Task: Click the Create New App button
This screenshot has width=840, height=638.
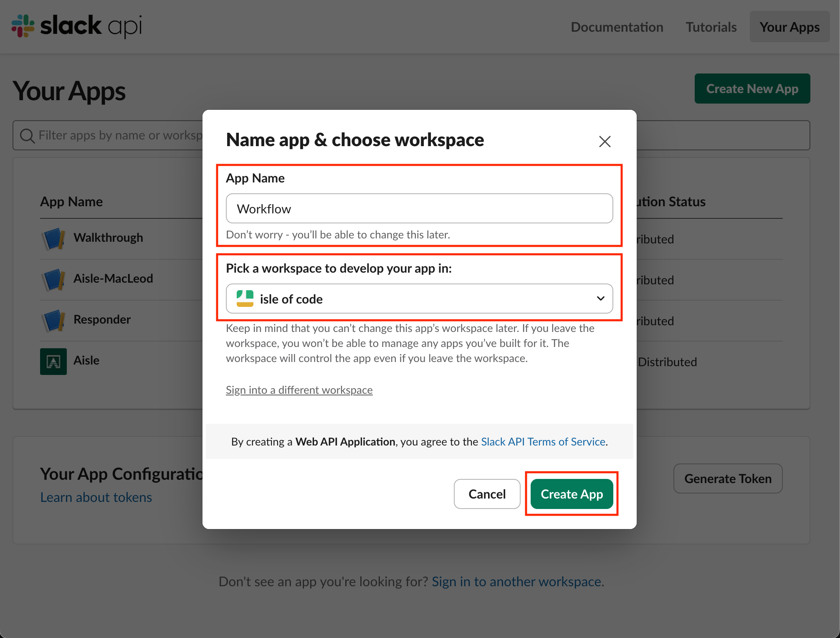Action: pyautogui.click(x=752, y=88)
